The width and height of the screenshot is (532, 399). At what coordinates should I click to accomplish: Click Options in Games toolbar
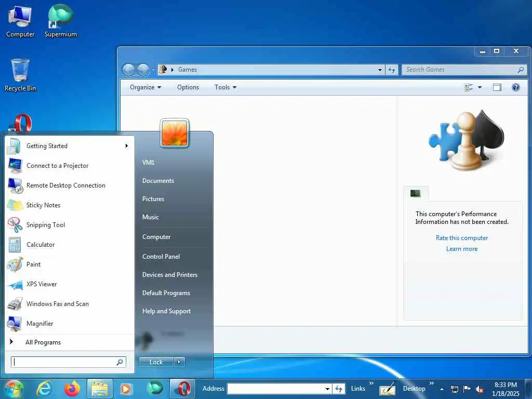[x=188, y=87]
